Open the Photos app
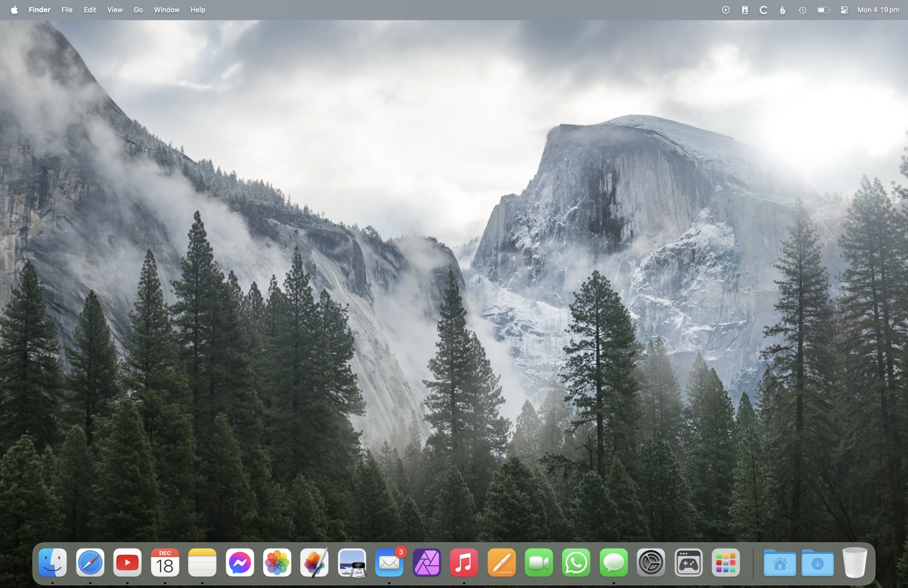 click(277, 563)
